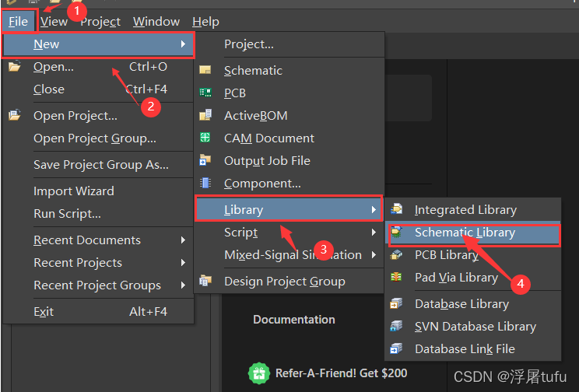Open Recent Project Groups submenu
The image size is (579, 392).
click(x=98, y=285)
